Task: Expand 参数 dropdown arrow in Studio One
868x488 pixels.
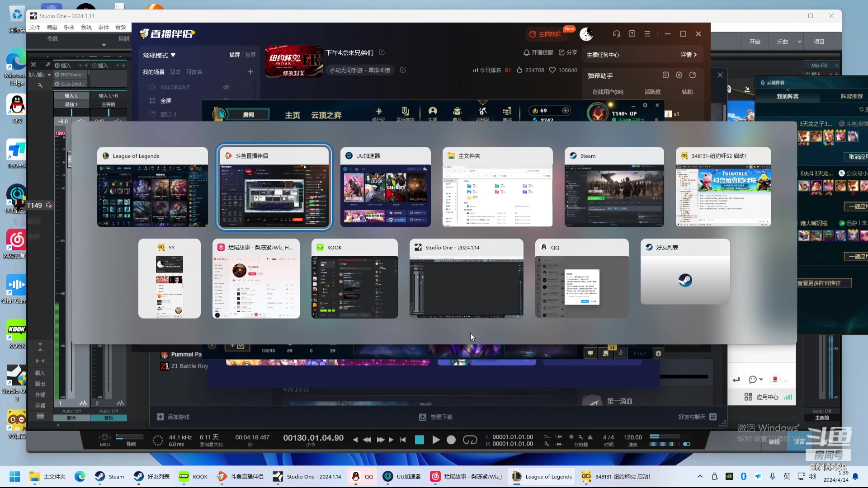Action: pos(104,45)
